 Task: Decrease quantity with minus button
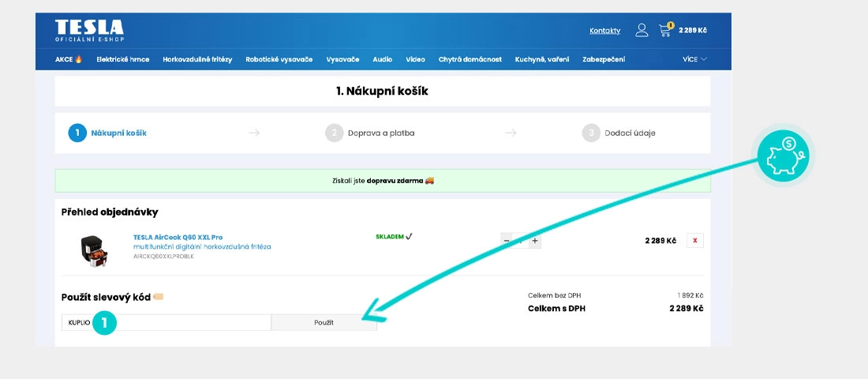(x=507, y=241)
